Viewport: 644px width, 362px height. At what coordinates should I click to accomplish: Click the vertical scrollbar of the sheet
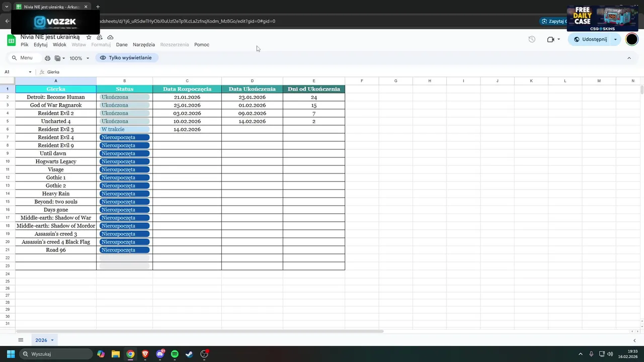tap(642, 89)
